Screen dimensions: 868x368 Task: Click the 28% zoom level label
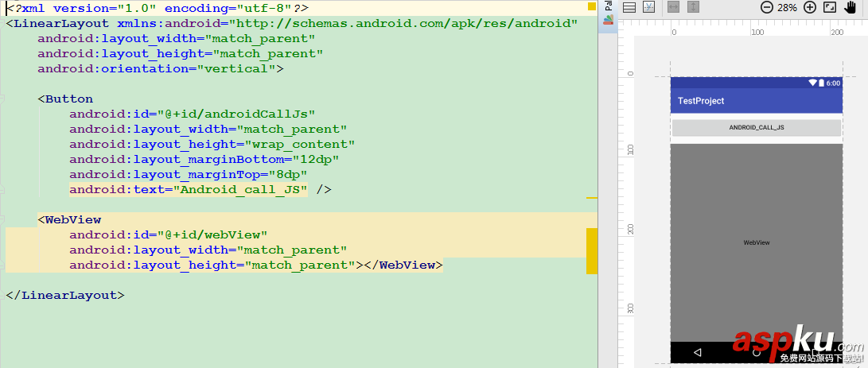pos(787,8)
